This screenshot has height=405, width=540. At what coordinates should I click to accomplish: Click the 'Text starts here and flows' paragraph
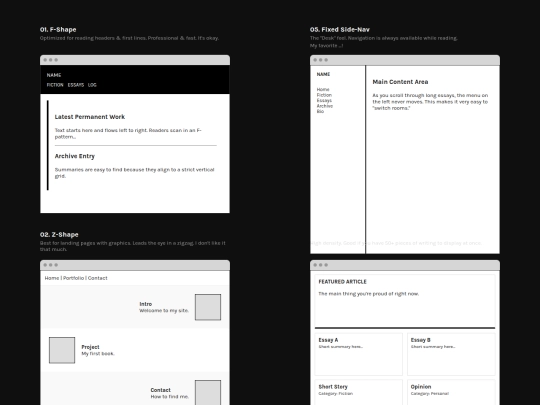pyautogui.click(x=128, y=134)
